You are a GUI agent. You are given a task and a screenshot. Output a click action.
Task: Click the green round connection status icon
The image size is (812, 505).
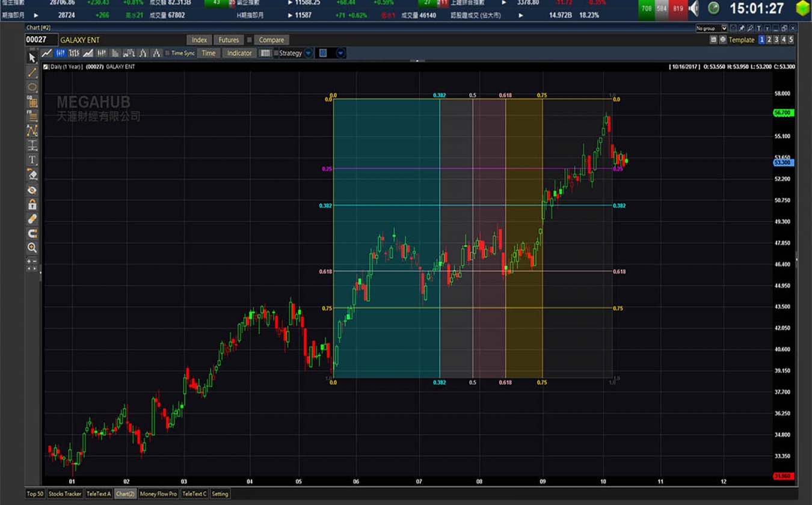pos(713,8)
